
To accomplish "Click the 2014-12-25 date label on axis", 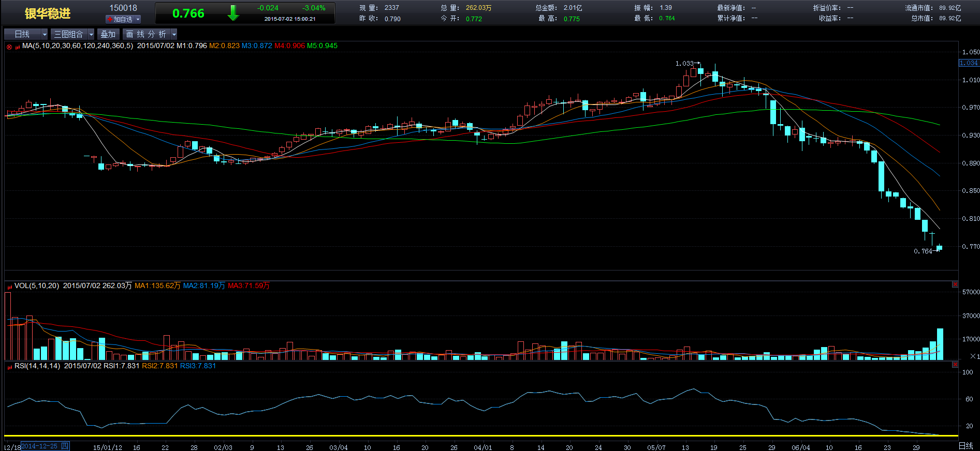I will (39, 446).
